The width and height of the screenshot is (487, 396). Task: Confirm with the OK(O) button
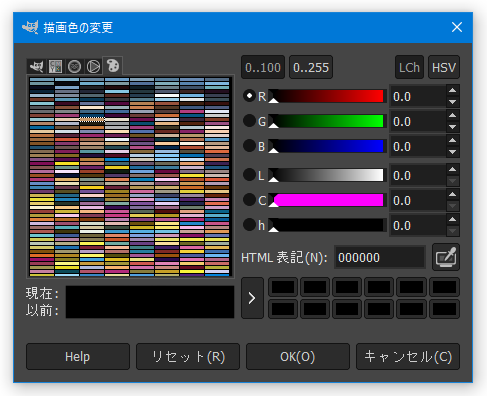click(298, 357)
